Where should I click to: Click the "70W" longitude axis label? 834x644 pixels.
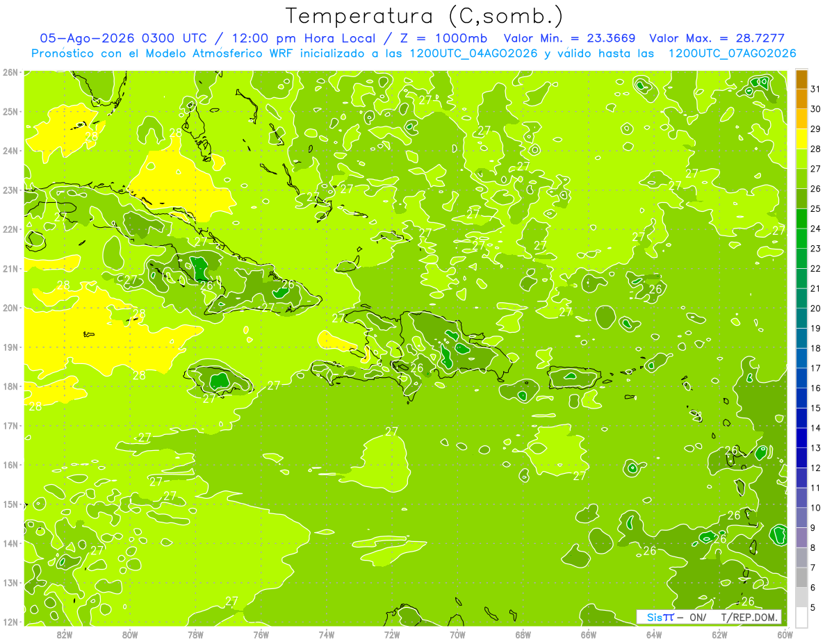tap(457, 634)
